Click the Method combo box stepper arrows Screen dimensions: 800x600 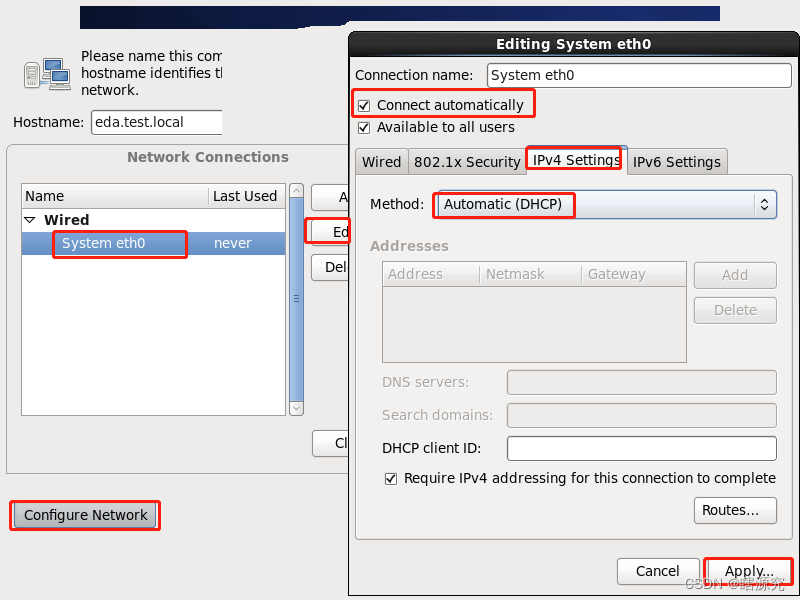tap(765, 204)
